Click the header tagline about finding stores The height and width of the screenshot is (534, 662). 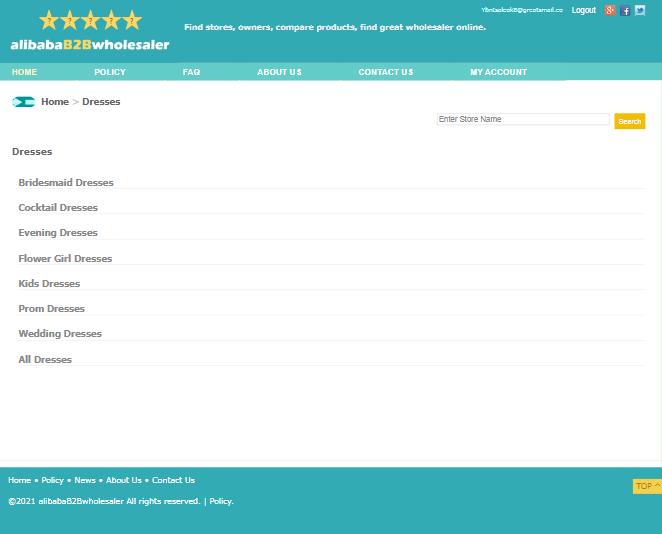point(335,27)
